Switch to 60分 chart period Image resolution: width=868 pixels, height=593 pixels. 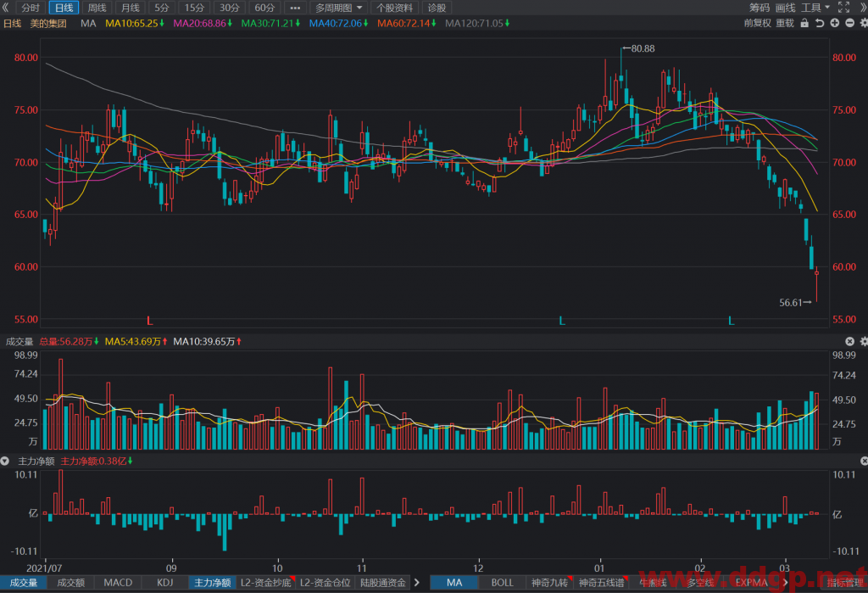click(264, 8)
